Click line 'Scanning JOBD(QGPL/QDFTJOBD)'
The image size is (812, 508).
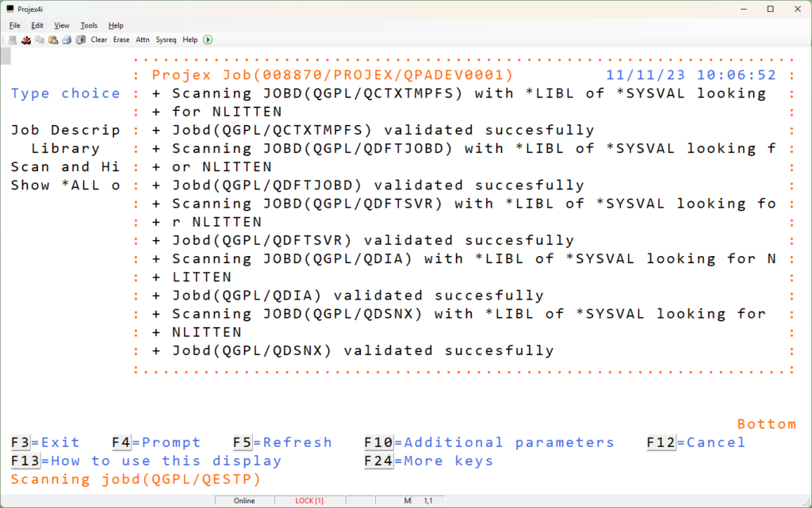464,148
